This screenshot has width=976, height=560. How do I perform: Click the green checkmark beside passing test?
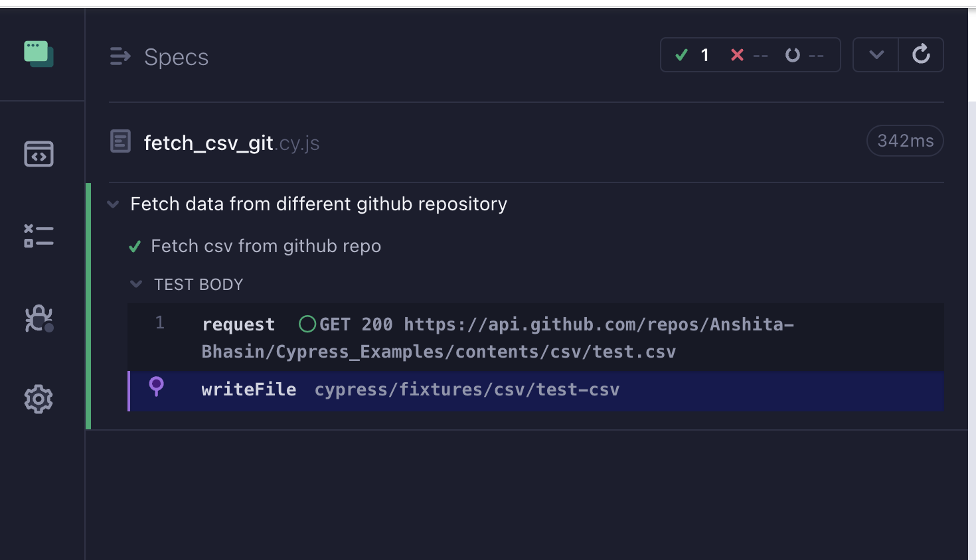(x=135, y=246)
